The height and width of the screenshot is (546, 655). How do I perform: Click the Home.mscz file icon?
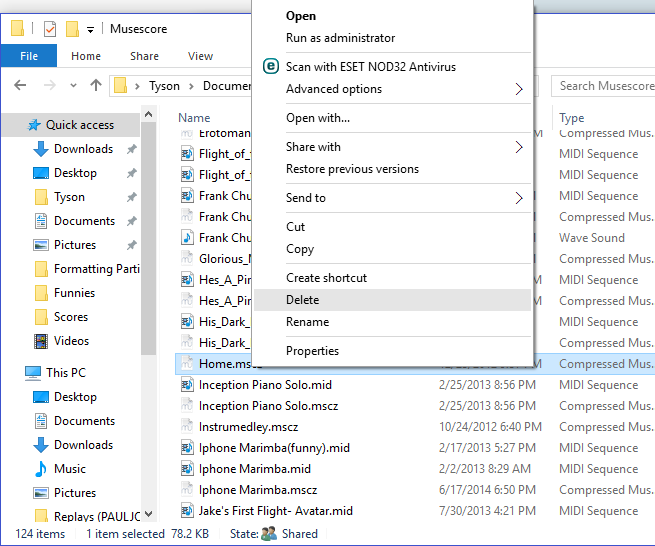pos(187,363)
